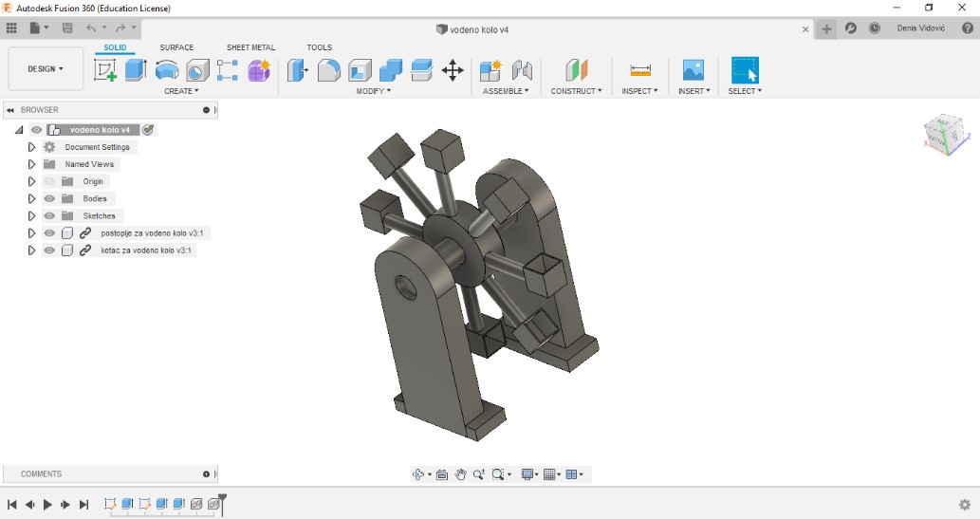Expand Document Settings node

click(31, 147)
